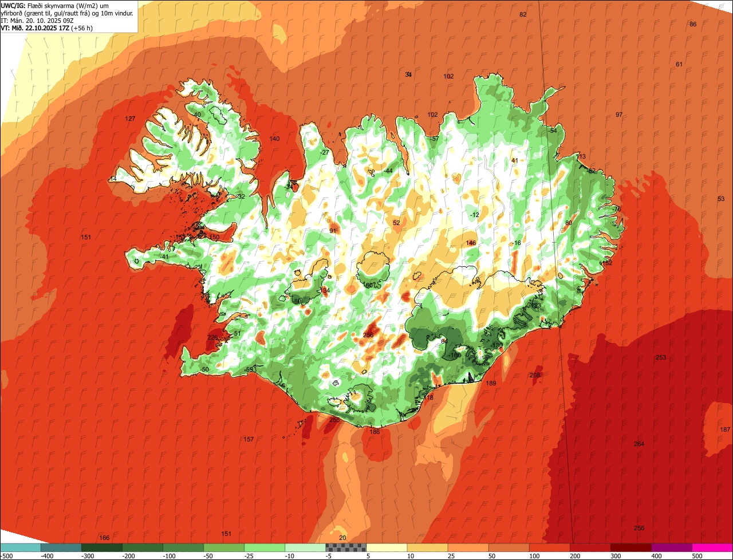
Task: Click the value 256 near the bottom right
Action: coord(639,528)
